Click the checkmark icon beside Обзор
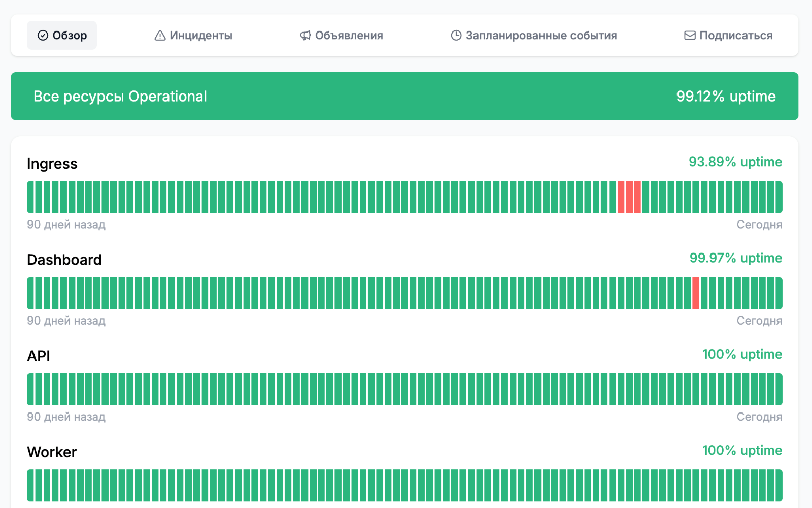 43,36
